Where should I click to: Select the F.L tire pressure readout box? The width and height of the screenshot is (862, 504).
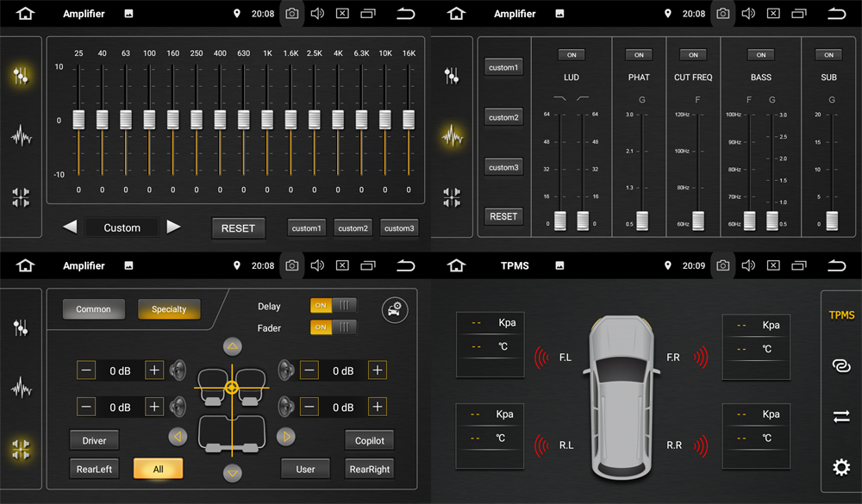490,345
